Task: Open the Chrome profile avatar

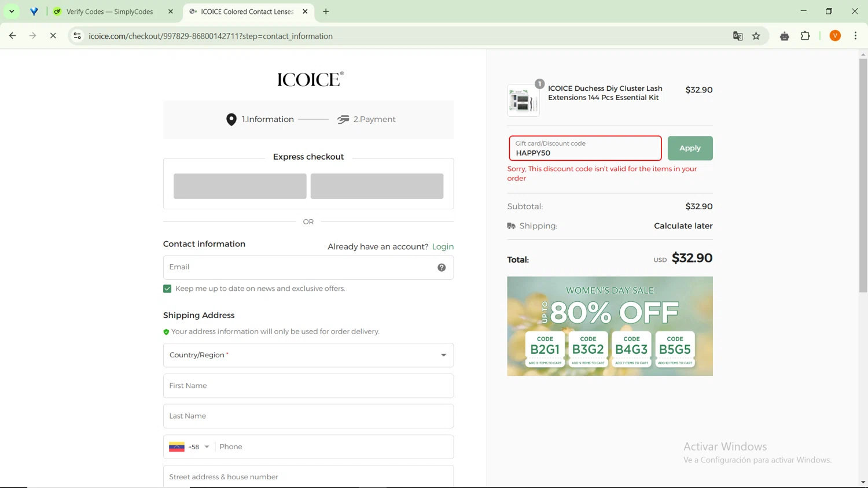Action: [x=835, y=36]
